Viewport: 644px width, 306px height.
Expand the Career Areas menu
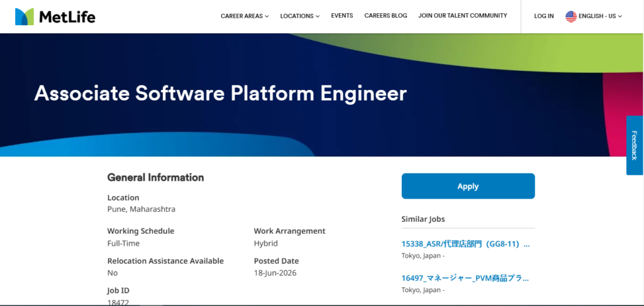pyautogui.click(x=245, y=16)
